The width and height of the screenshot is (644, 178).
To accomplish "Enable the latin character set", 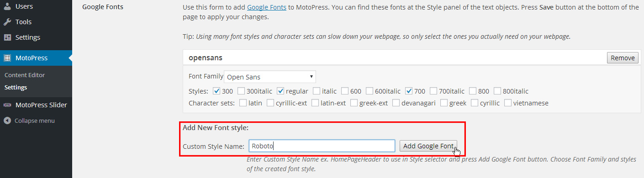I will (243, 103).
